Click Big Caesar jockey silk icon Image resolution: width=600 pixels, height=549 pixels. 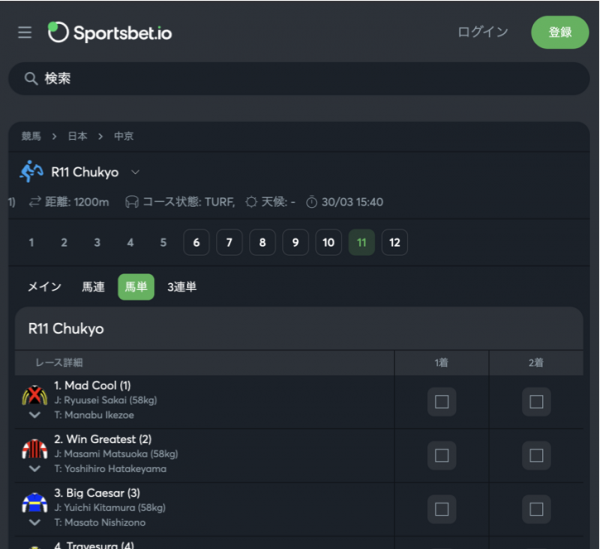pyautogui.click(x=34, y=502)
